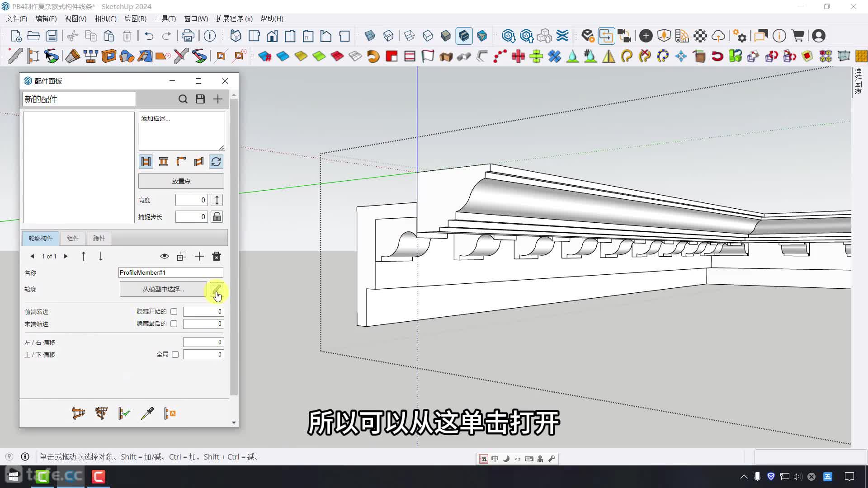Choose the orange hollow box tool
The height and width of the screenshot is (488, 868).
[109, 56]
